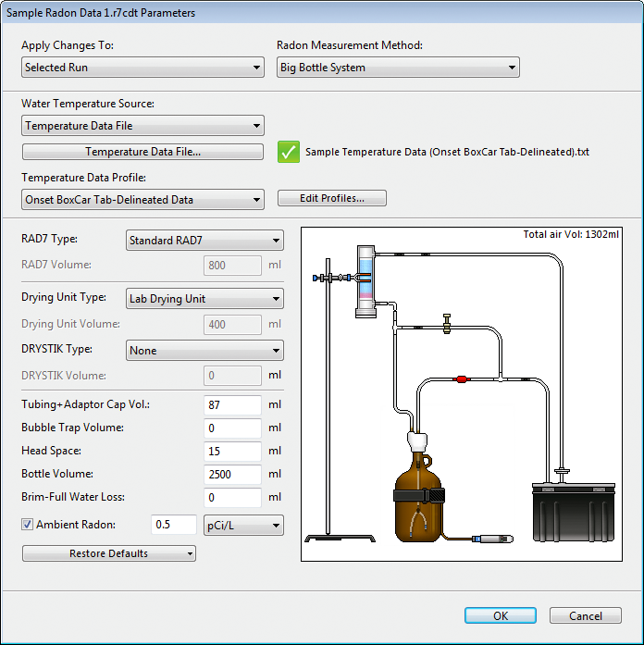Toggle the Ambient Radon checkbox

click(x=27, y=525)
